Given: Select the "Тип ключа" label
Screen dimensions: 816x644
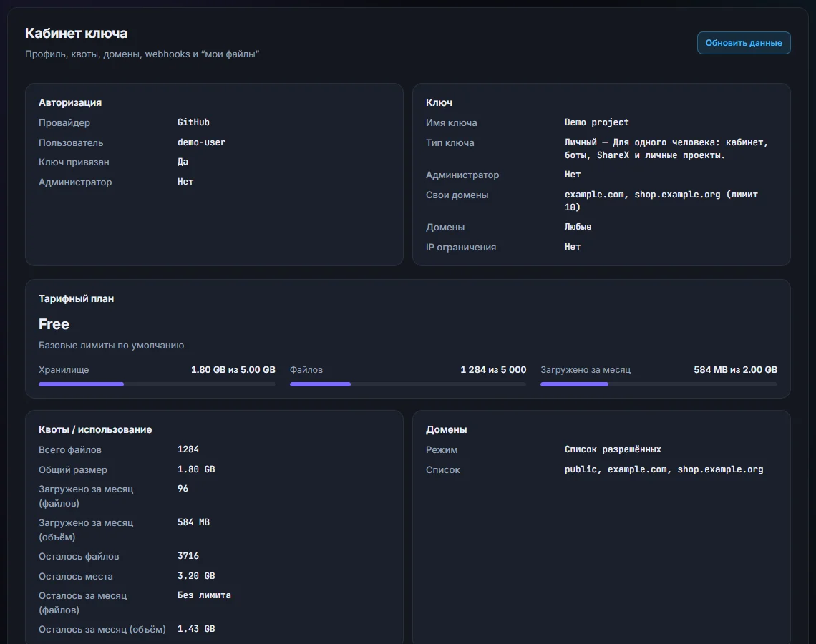Looking at the screenshot, I should pyautogui.click(x=450, y=142).
